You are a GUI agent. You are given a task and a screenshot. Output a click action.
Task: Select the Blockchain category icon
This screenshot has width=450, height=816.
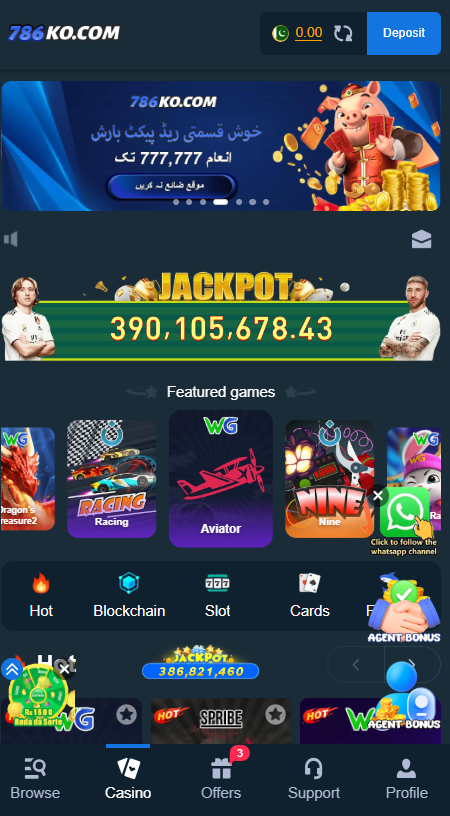tap(129, 595)
